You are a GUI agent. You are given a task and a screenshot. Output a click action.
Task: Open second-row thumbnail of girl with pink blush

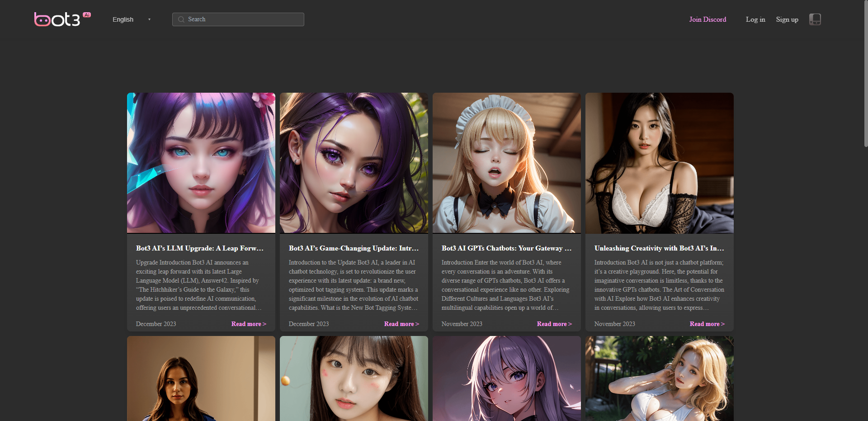pos(354,378)
